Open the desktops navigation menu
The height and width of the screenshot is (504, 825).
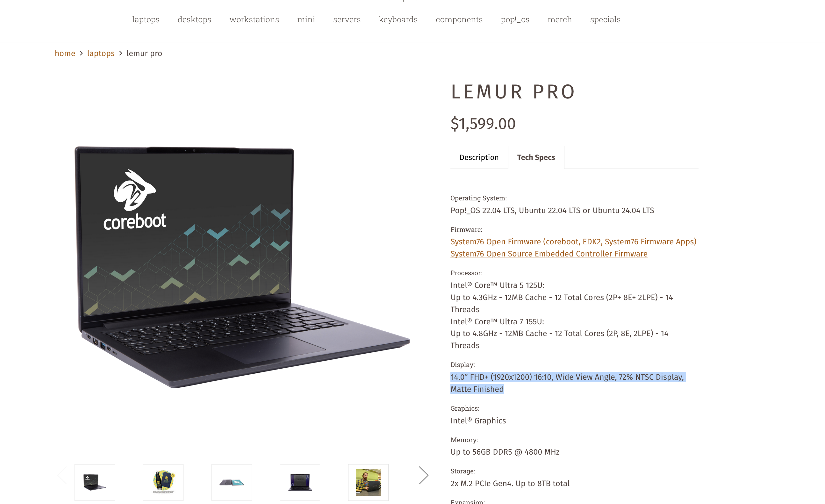point(194,19)
